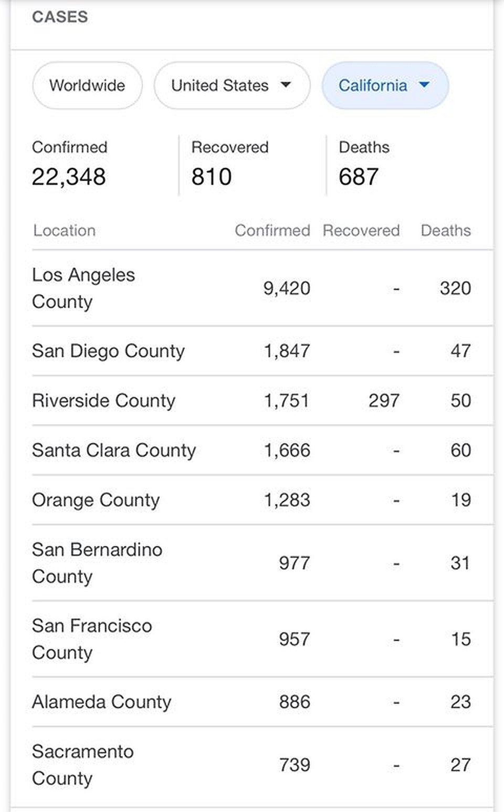Select the Alameda County row
This screenshot has height=812, width=504.
pyautogui.click(x=101, y=702)
